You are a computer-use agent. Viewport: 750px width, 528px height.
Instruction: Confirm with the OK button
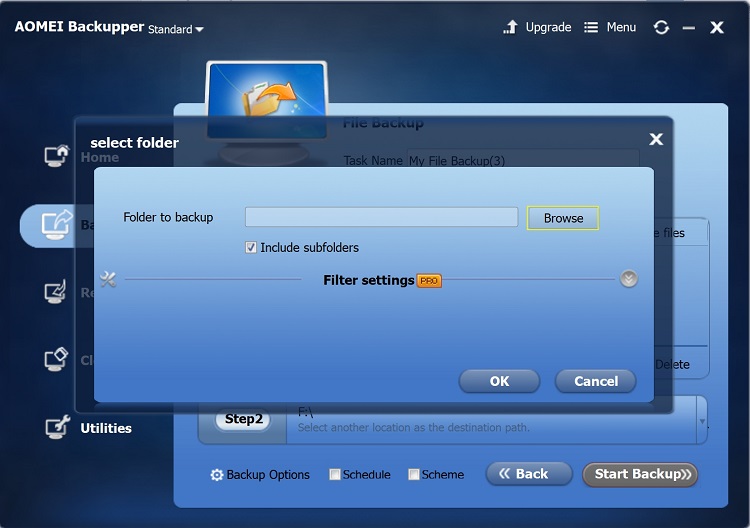(499, 381)
